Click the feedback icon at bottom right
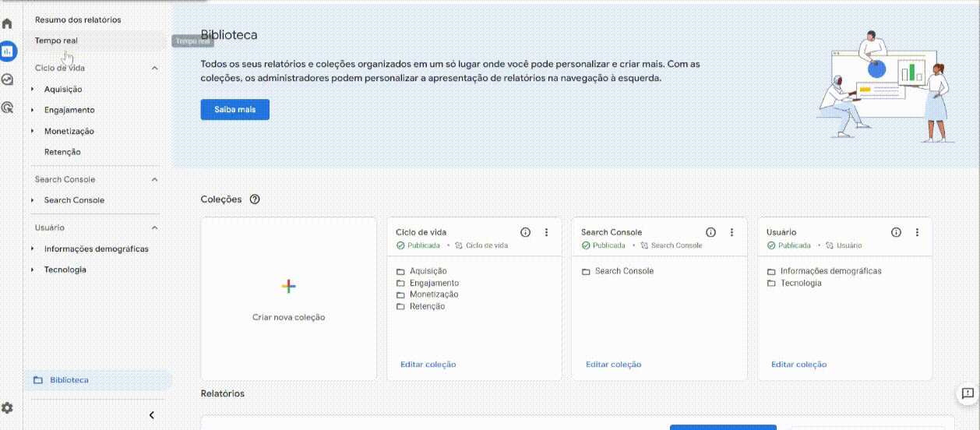 point(967,393)
